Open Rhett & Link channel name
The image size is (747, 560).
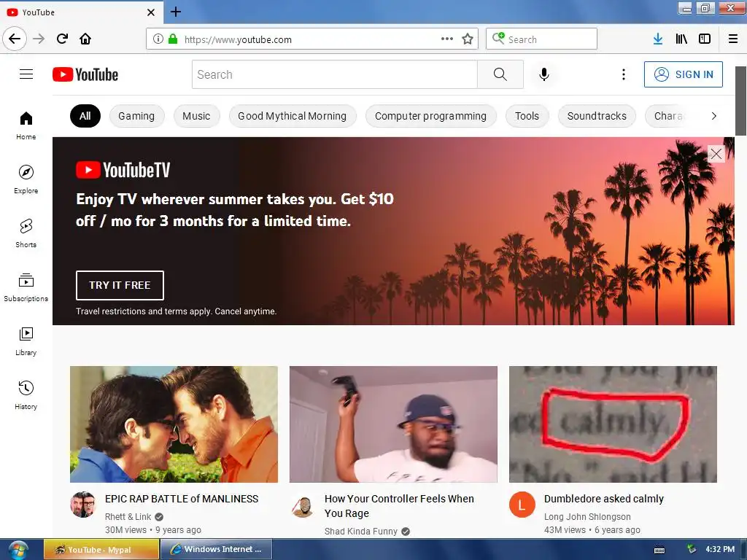tap(128, 517)
